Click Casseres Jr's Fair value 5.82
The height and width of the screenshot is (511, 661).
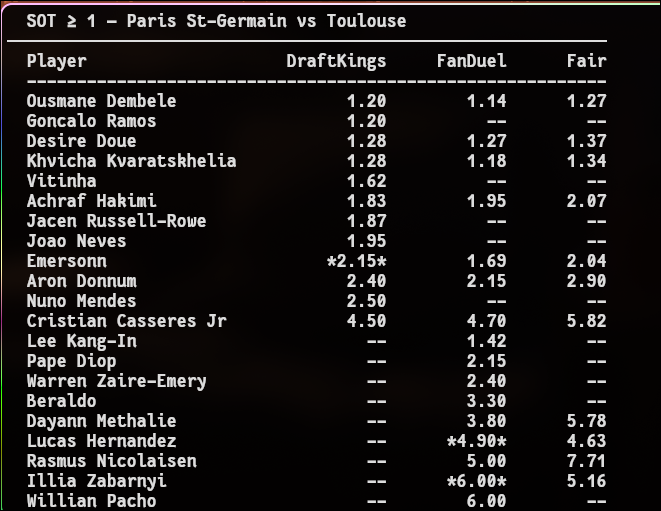[586, 321]
